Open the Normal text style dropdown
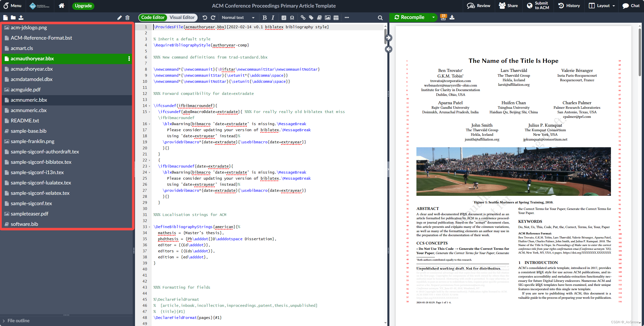This screenshot has height=326, width=644. point(238,18)
